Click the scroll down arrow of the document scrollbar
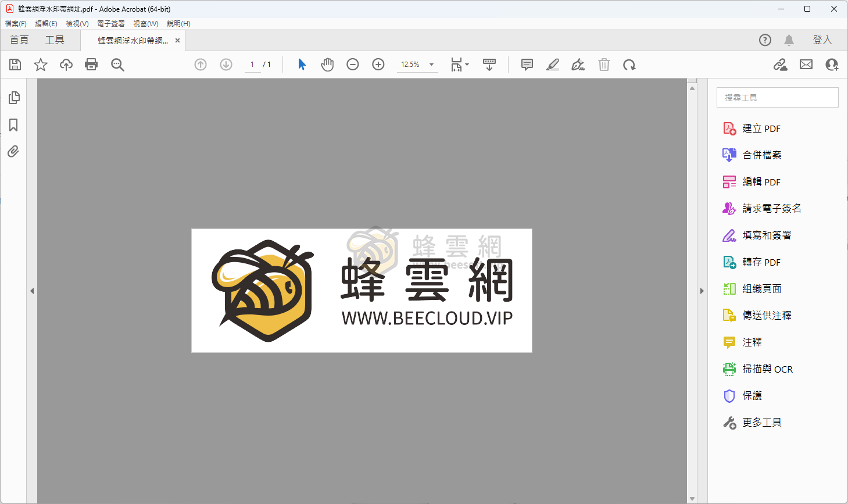Viewport: 848px width, 504px height. tap(692, 499)
